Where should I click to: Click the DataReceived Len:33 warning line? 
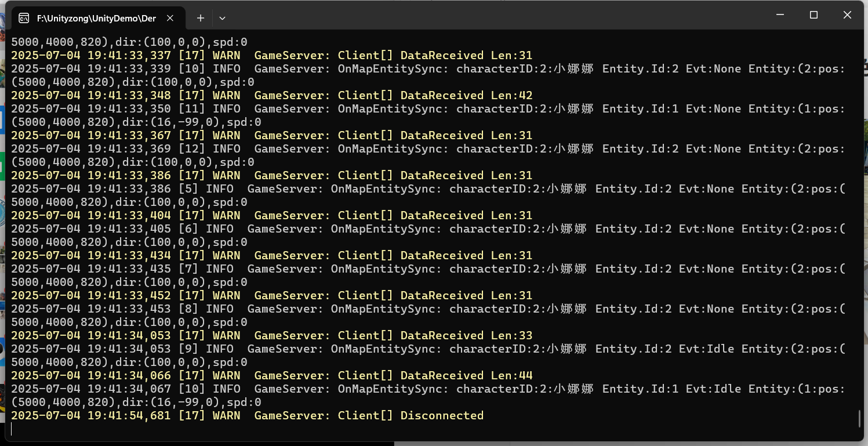[271, 335]
